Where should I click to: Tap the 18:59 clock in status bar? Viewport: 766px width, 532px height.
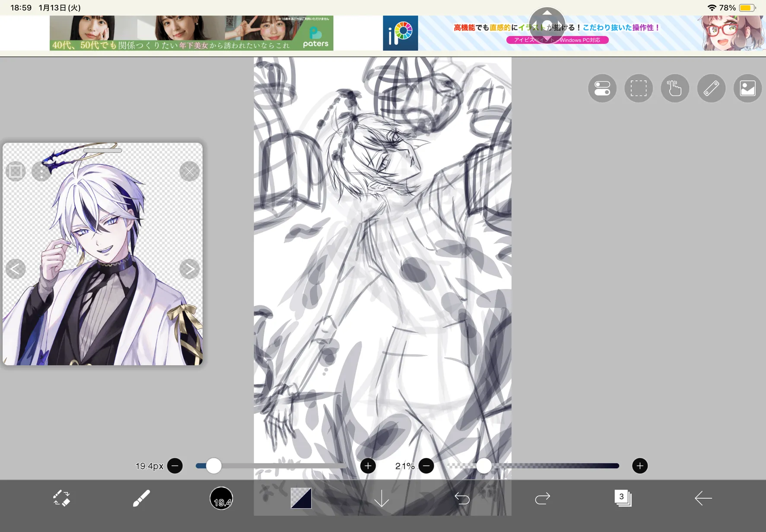point(21,8)
